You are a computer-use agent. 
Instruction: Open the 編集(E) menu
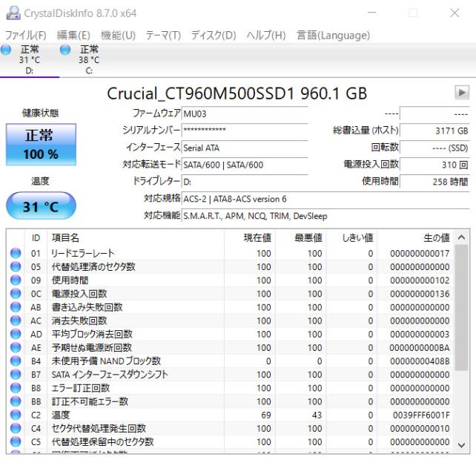(73, 36)
